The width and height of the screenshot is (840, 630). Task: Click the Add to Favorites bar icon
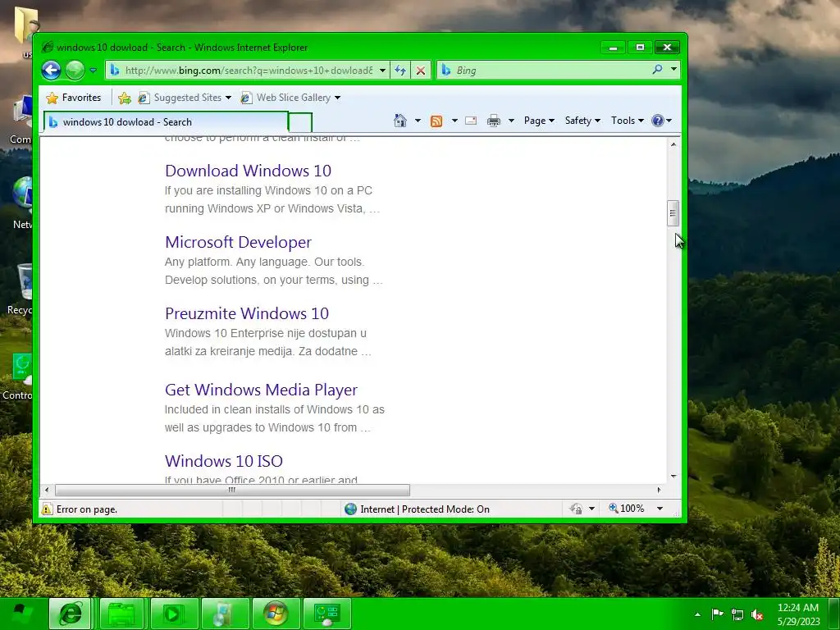coord(125,98)
